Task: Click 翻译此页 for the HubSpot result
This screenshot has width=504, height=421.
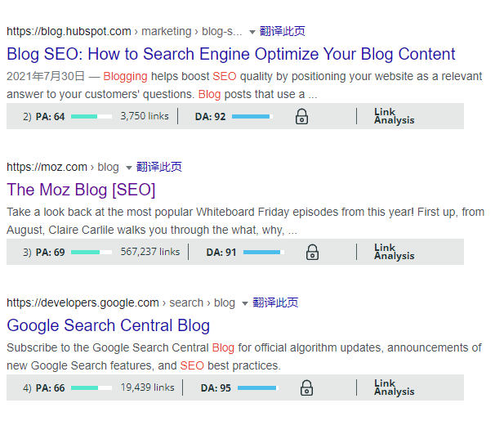Action: [283, 31]
